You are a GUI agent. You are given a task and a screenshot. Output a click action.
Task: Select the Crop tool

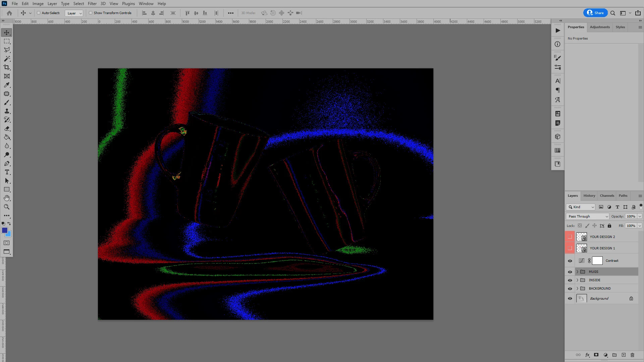tap(7, 67)
